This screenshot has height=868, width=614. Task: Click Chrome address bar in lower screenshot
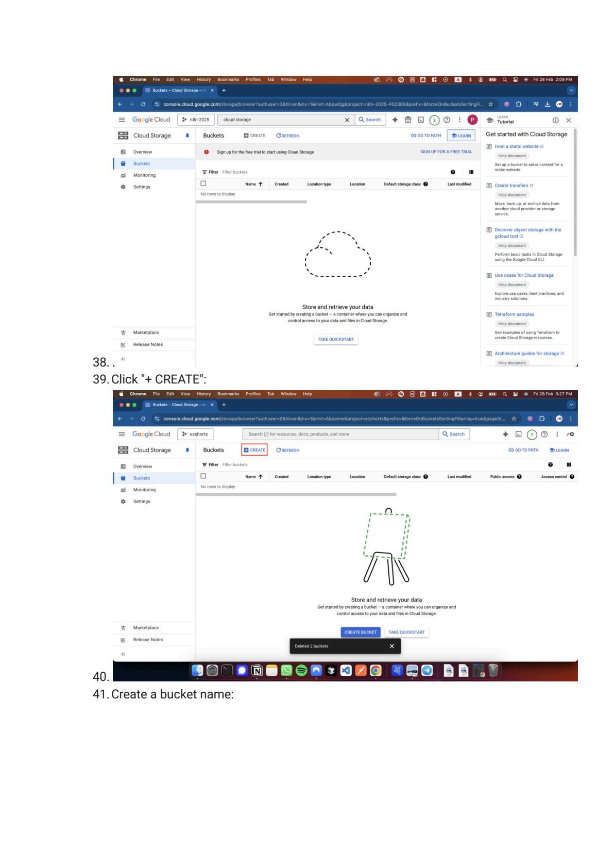[334, 419]
